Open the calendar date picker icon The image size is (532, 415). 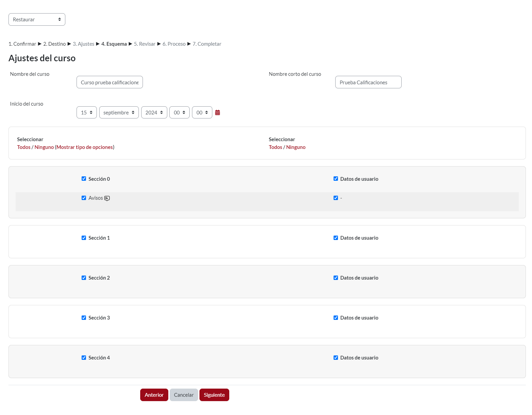[x=217, y=113]
